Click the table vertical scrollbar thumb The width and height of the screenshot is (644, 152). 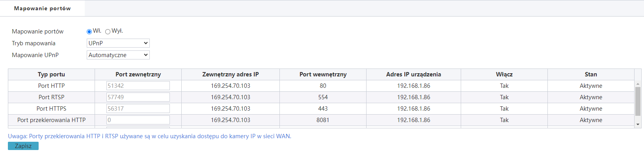(x=638, y=102)
